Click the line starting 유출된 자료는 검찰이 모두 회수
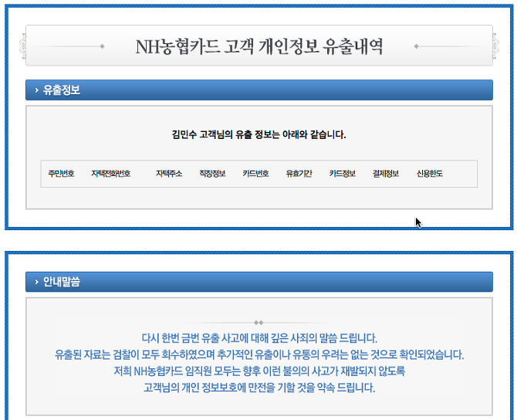Image resolution: width=517 pixels, height=420 pixels. point(259,354)
